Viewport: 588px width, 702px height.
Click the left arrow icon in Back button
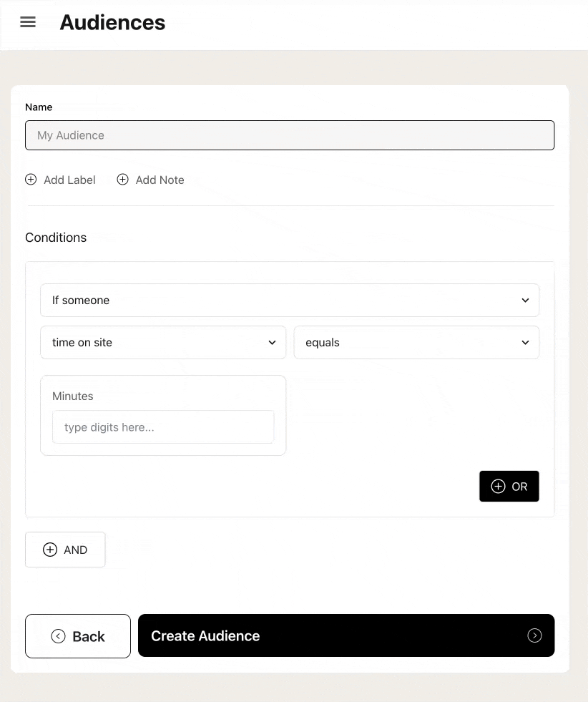(x=59, y=636)
